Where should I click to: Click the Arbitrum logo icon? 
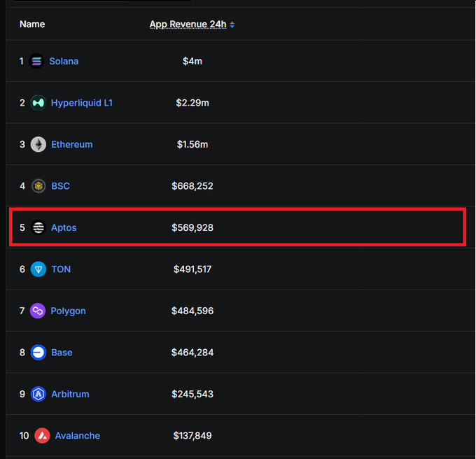click(x=38, y=394)
